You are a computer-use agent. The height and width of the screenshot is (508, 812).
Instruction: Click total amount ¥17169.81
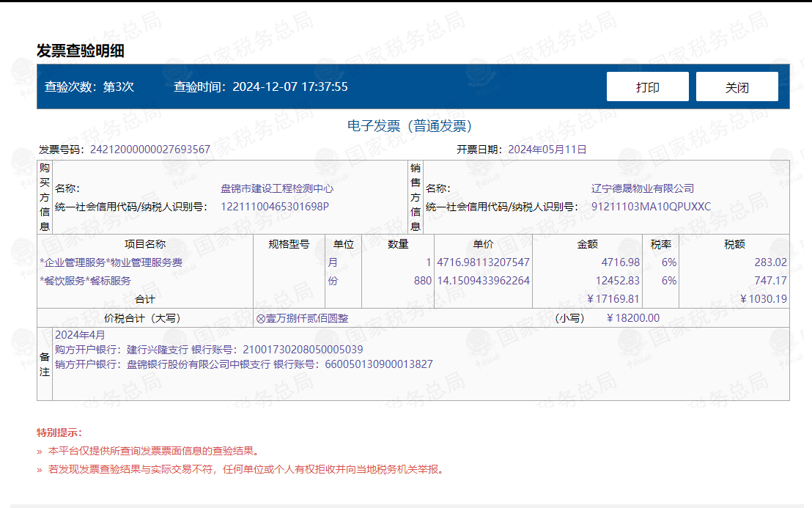(x=613, y=299)
